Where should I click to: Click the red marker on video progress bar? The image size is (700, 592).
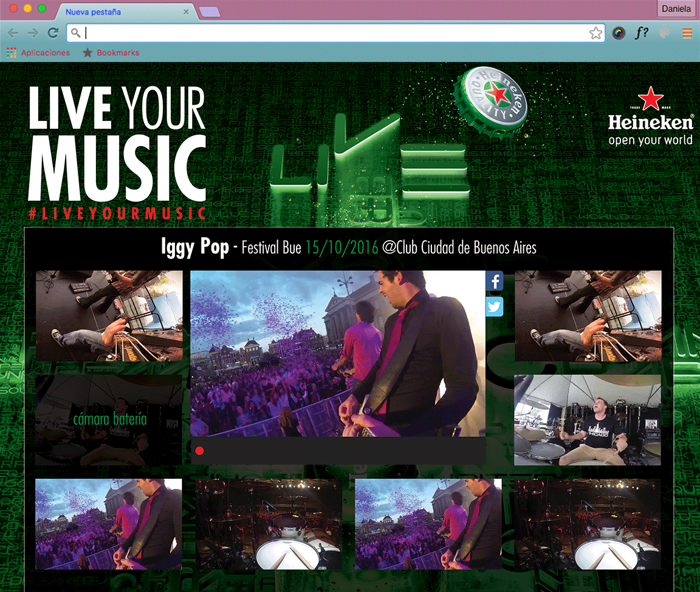199,451
